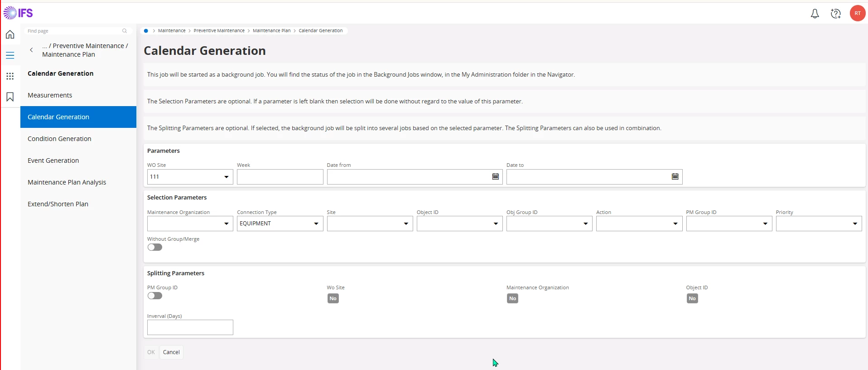Open the RT user profile avatar
Screen dimensions: 868x370
tap(857, 13)
